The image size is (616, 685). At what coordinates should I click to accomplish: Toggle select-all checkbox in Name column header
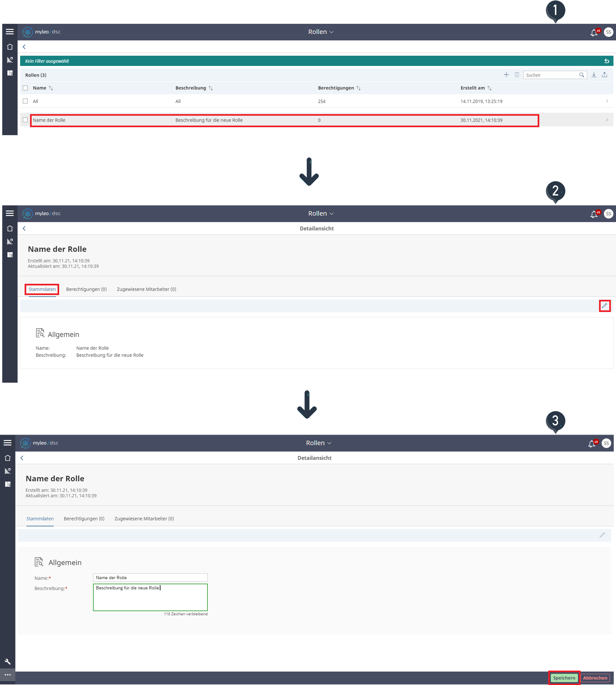click(x=25, y=88)
